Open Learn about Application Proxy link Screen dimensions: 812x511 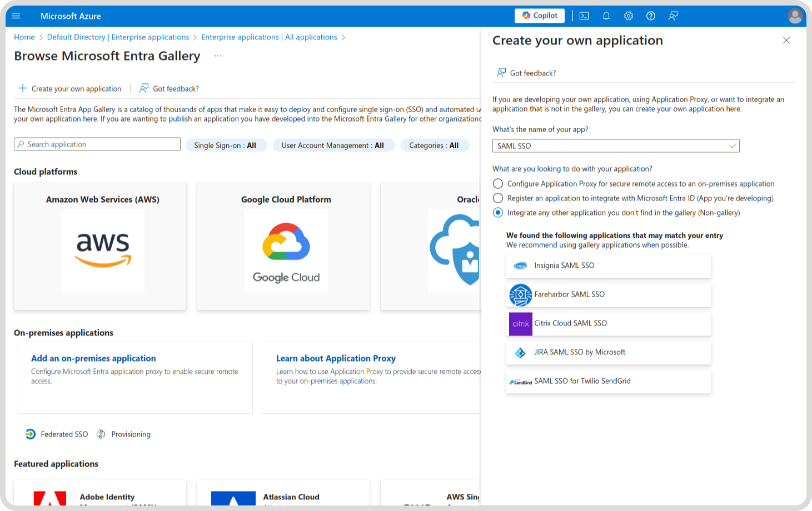336,358
